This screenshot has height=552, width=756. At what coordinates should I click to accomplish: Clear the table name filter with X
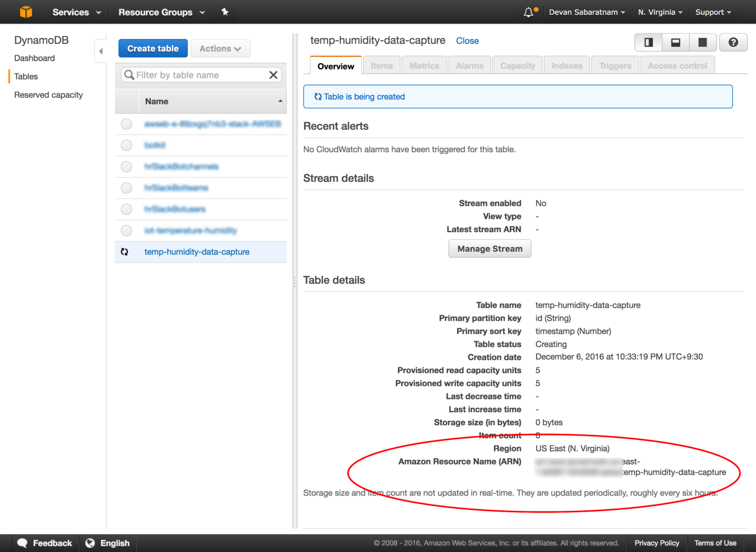click(x=273, y=75)
